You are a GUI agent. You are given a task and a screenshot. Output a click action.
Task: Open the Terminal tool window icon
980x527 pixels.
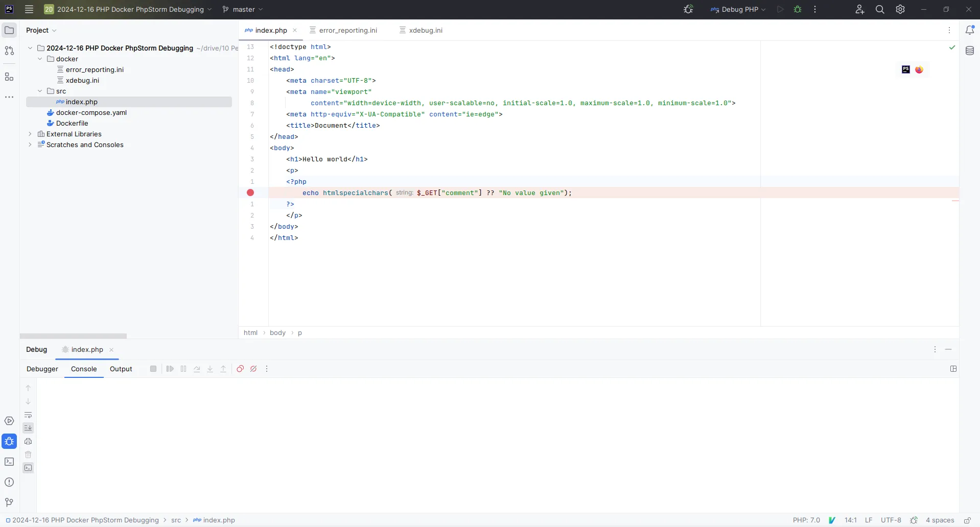click(9, 462)
